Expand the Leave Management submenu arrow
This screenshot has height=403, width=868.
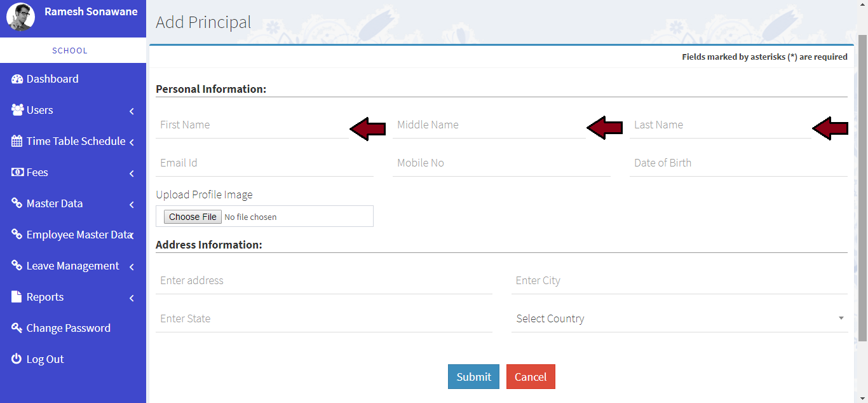click(132, 267)
